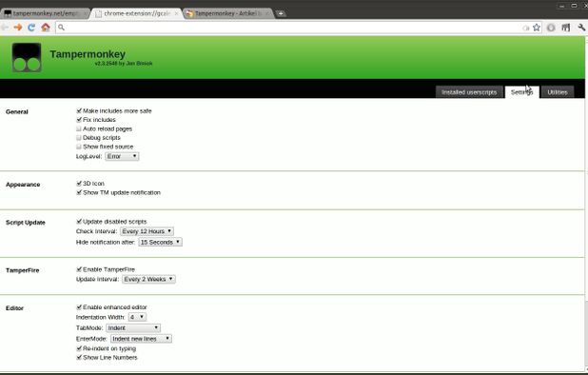Click the General section label

point(17,111)
